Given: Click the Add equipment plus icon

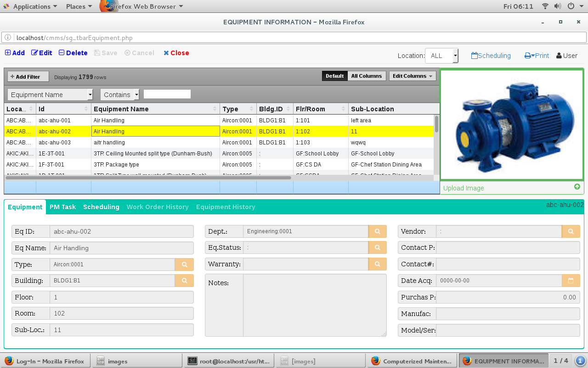Looking at the screenshot, I should pos(8,53).
